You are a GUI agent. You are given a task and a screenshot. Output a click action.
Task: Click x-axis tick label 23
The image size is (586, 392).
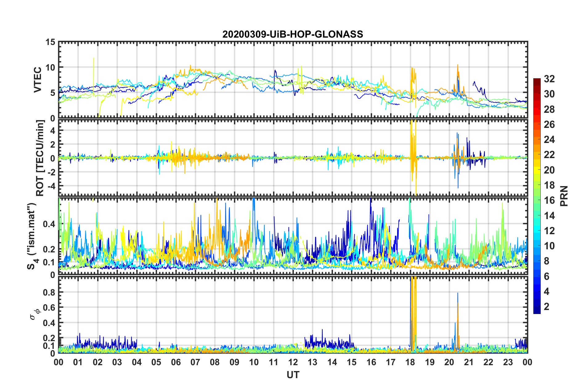coord(508,362)
